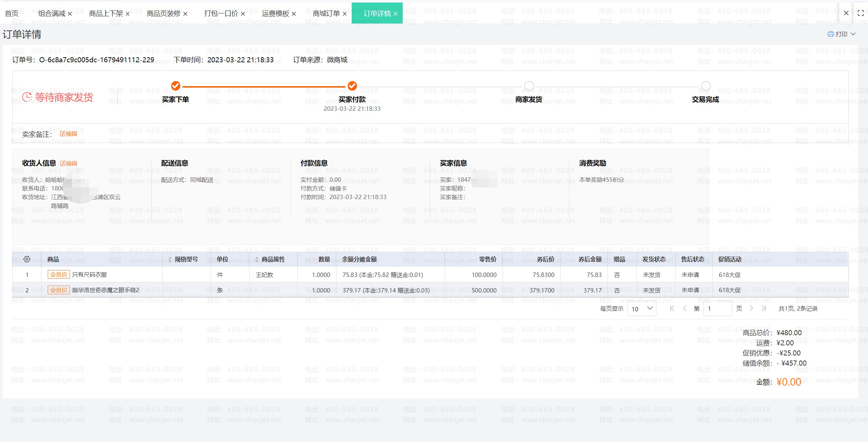Image resolution: width=868 pixels, height=442 pixels.
Task: Go to last page using pagination icon
Action: point(764,308)
